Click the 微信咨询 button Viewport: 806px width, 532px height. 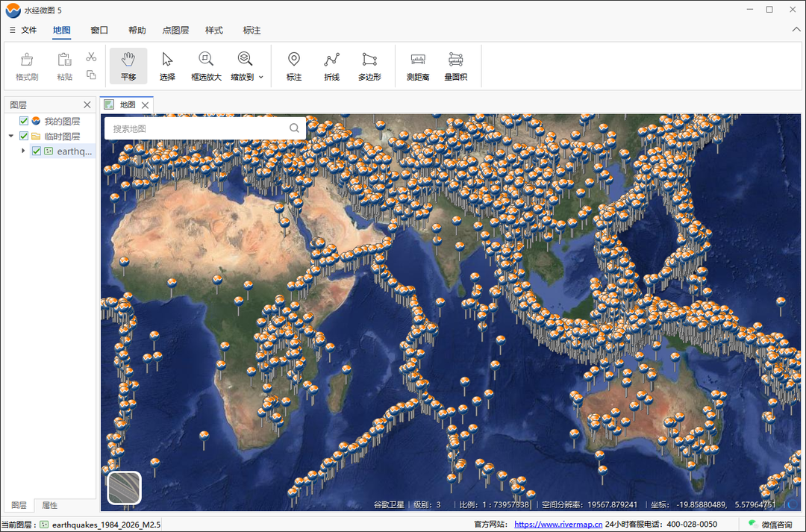click(x=770, y=525)
